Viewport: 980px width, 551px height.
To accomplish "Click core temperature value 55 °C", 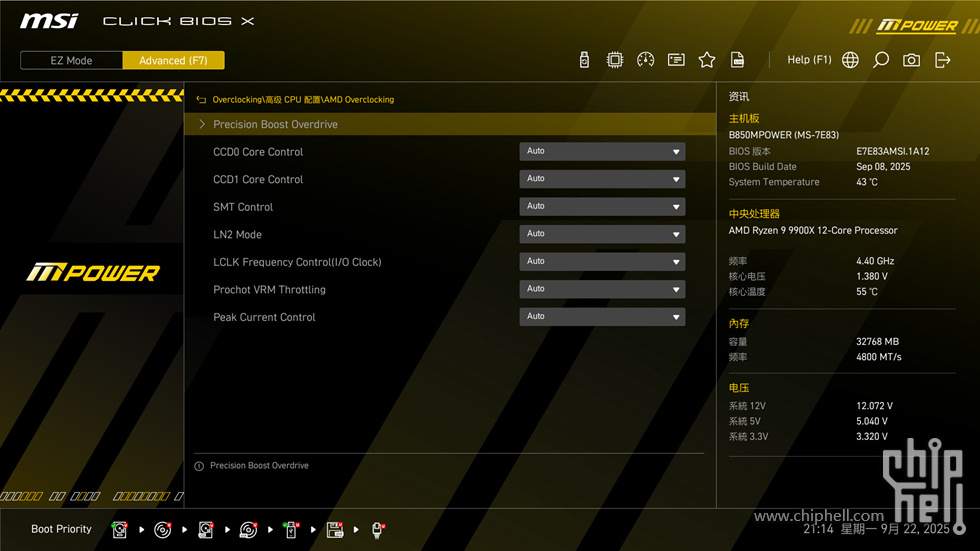I will (867, 292).
